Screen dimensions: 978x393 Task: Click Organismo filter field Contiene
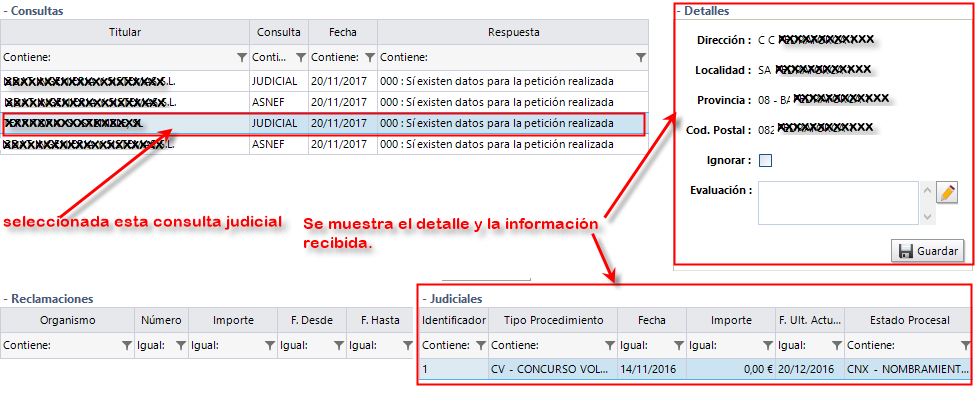61,345
